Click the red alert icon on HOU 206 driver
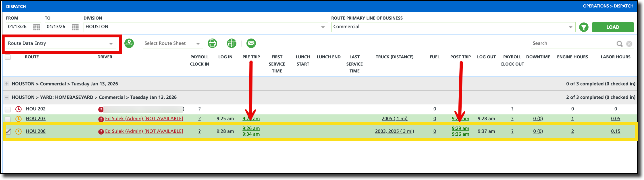This screenshot has height=180, width=644. (x=101, y=132)
